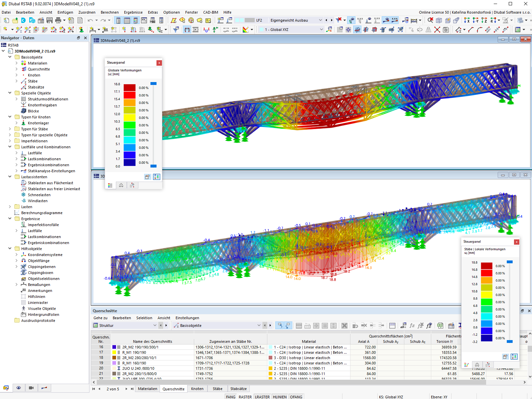
Task: Open the CAD-BIM menu
Action: click(210, 12)
